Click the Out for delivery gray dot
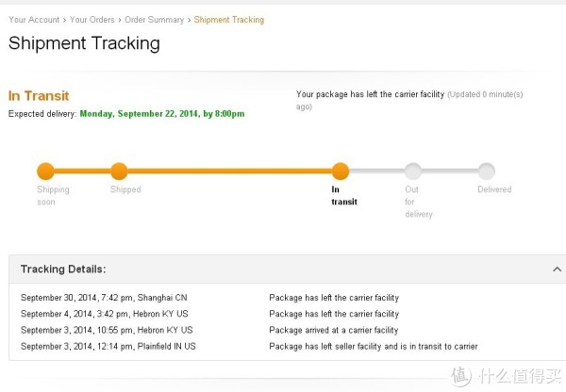 413,171
